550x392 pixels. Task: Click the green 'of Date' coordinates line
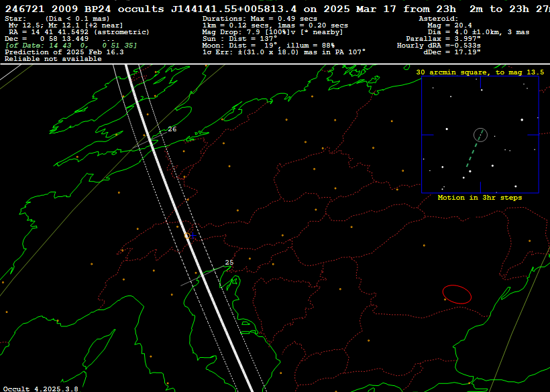click(x=71, y=46)
